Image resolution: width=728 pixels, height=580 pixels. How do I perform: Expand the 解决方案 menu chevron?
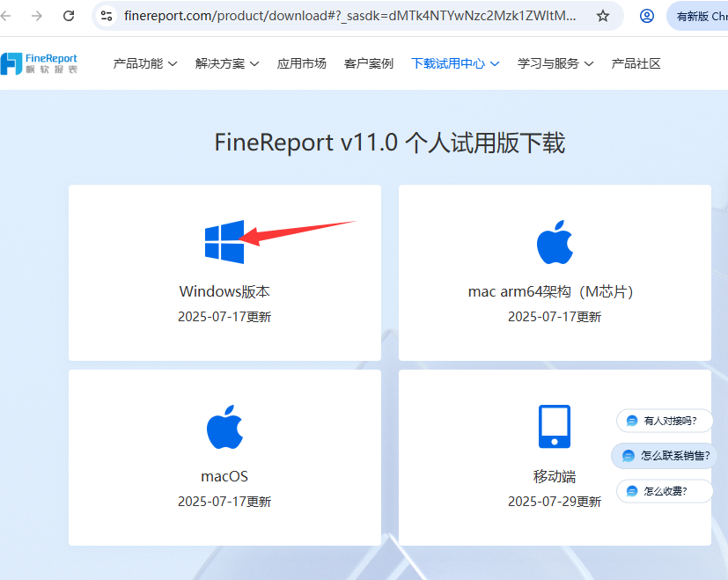[x=254, y=63]
